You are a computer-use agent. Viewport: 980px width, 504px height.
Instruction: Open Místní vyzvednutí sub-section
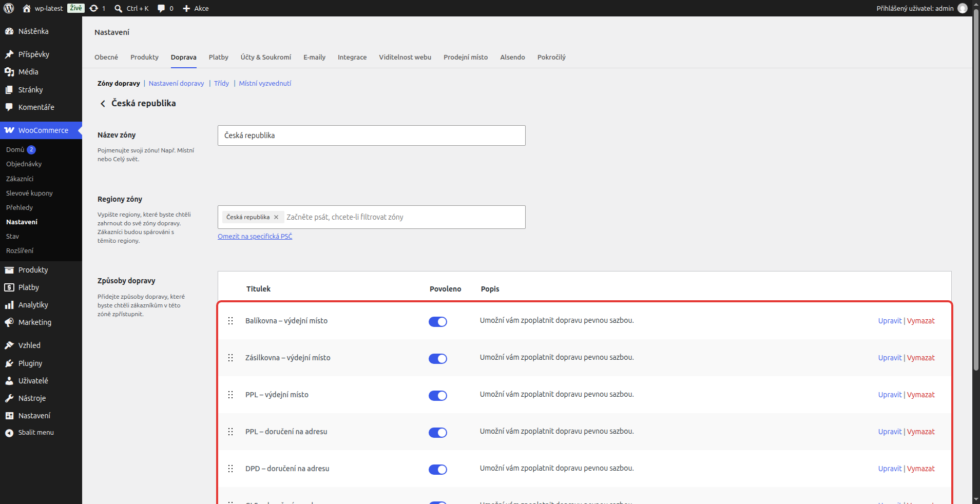click(265, 83)
